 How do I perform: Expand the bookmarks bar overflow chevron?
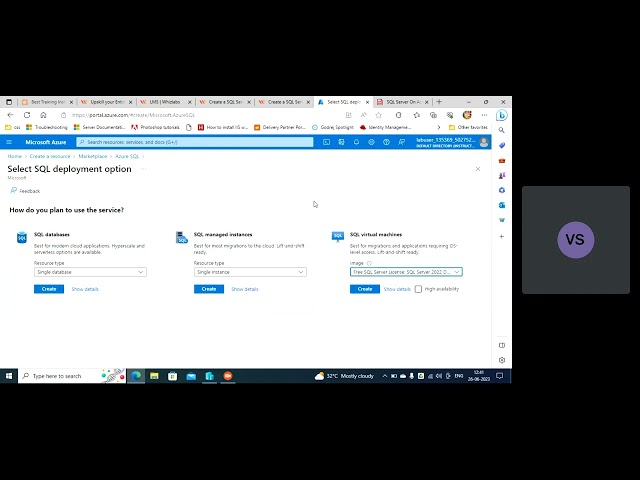[439, 127]
